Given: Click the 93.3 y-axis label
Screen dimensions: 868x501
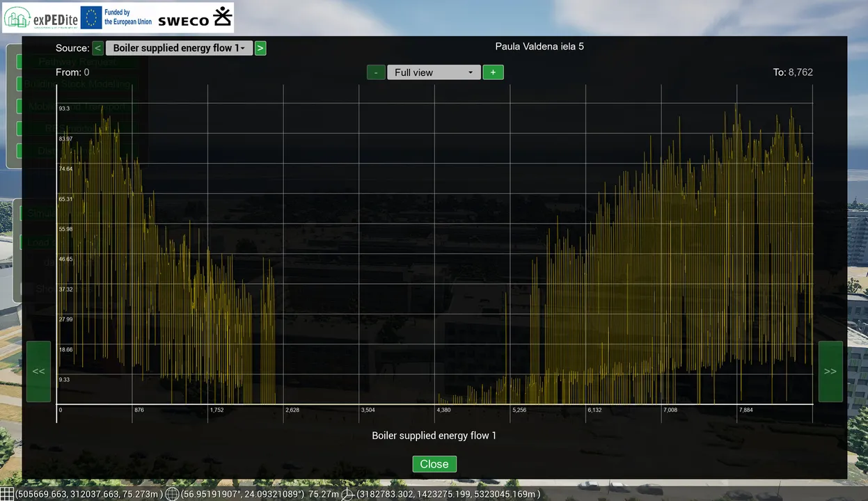Looking at the screenshot, I should pyautogui.click(x=64, y=109).
